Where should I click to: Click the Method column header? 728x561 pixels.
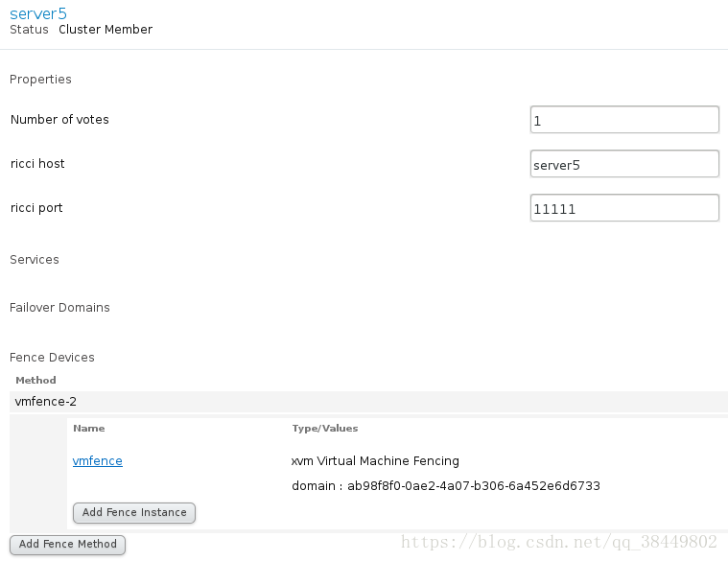[x=35, y=381]
